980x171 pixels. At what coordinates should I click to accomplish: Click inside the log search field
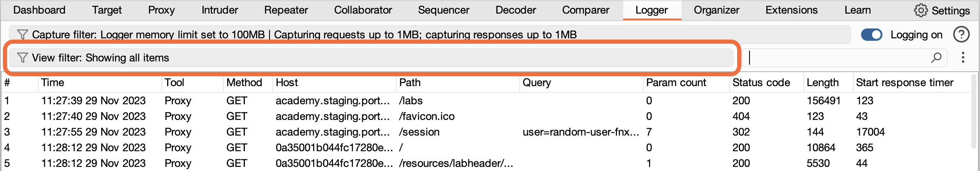(836, 58)
